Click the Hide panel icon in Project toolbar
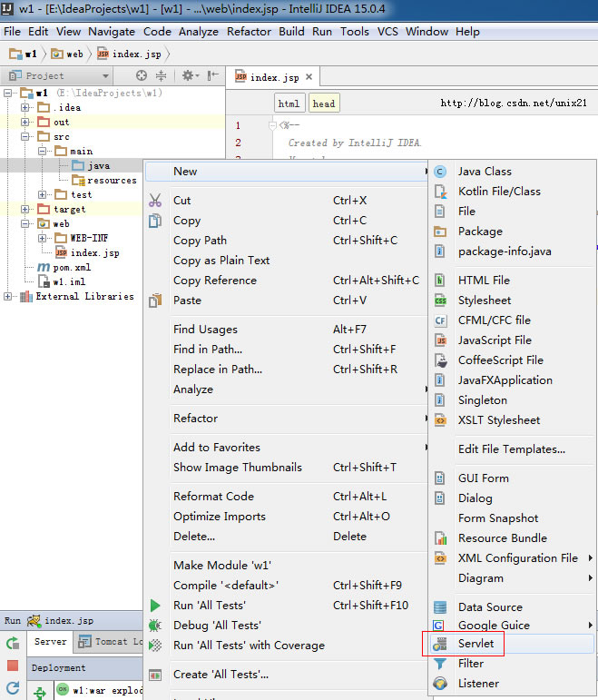 [213, 76]
